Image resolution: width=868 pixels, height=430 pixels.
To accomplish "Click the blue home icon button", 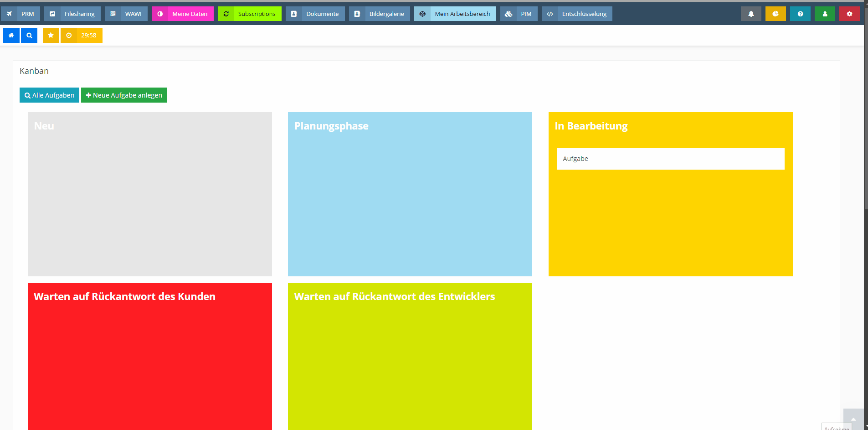I will [11, 36].
